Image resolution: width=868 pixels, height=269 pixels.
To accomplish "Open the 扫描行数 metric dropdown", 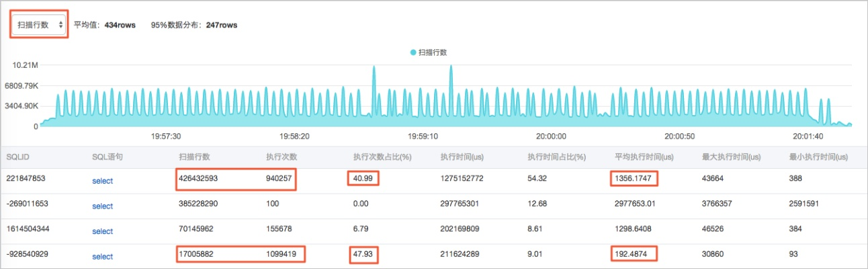I will click(x=39, y=24).
